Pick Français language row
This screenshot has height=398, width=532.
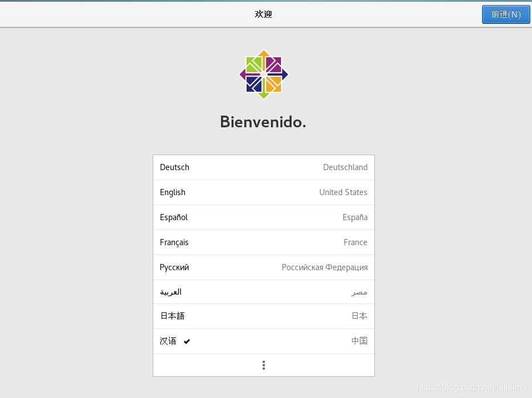point(264,242)
